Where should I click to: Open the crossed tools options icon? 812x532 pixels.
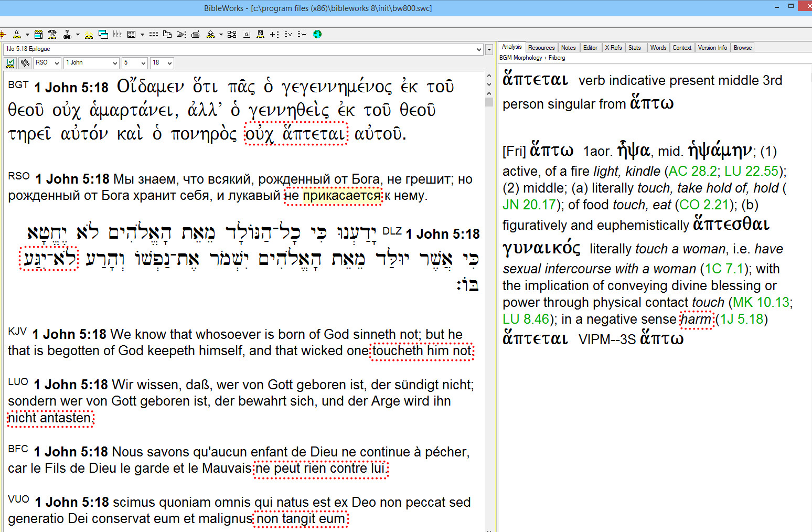tap(52, 35)
